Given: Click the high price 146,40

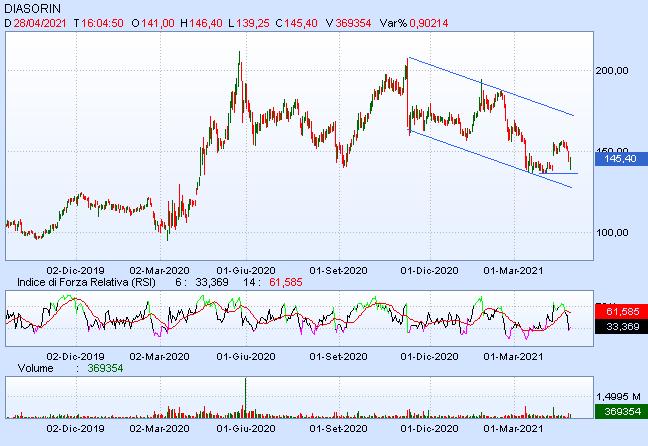Looking at the screenshot, I should coord(205,23).
